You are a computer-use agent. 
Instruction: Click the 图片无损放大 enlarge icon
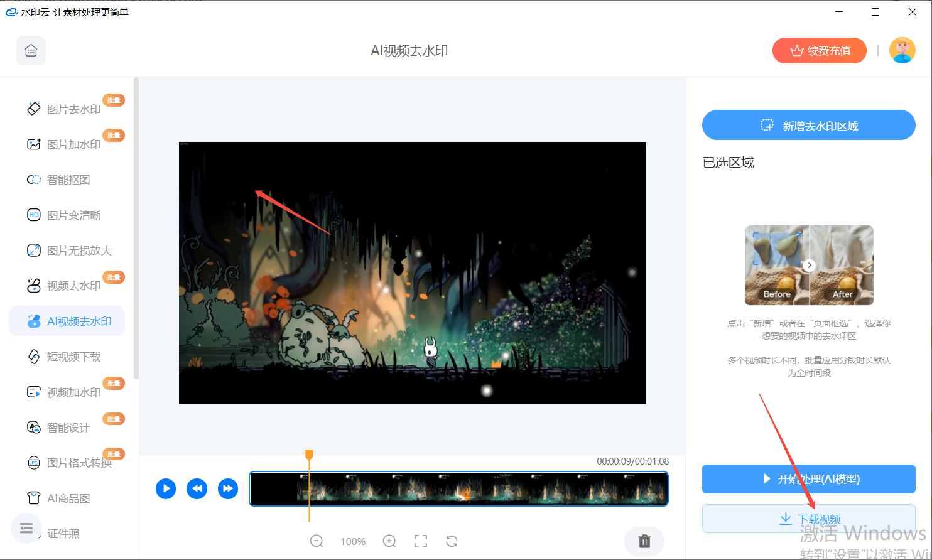(x=34, y=250)
